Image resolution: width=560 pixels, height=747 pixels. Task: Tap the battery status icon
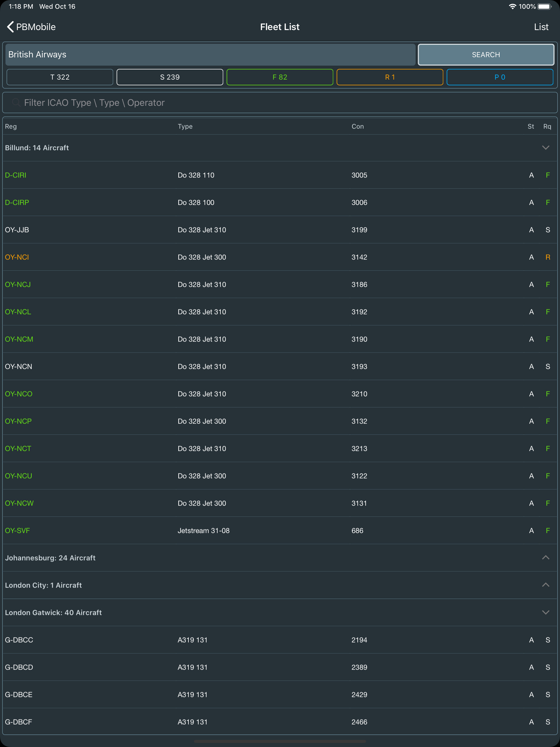(544, 6)
